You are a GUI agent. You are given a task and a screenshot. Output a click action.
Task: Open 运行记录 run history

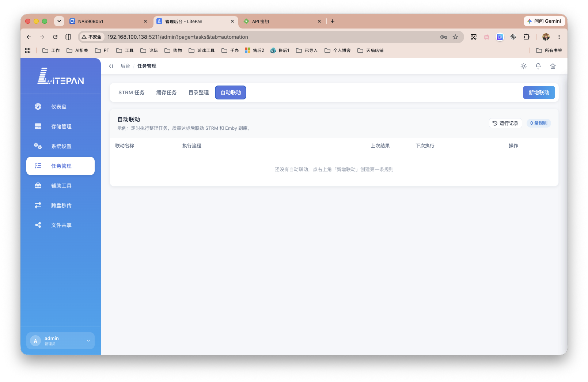[505, 123]
